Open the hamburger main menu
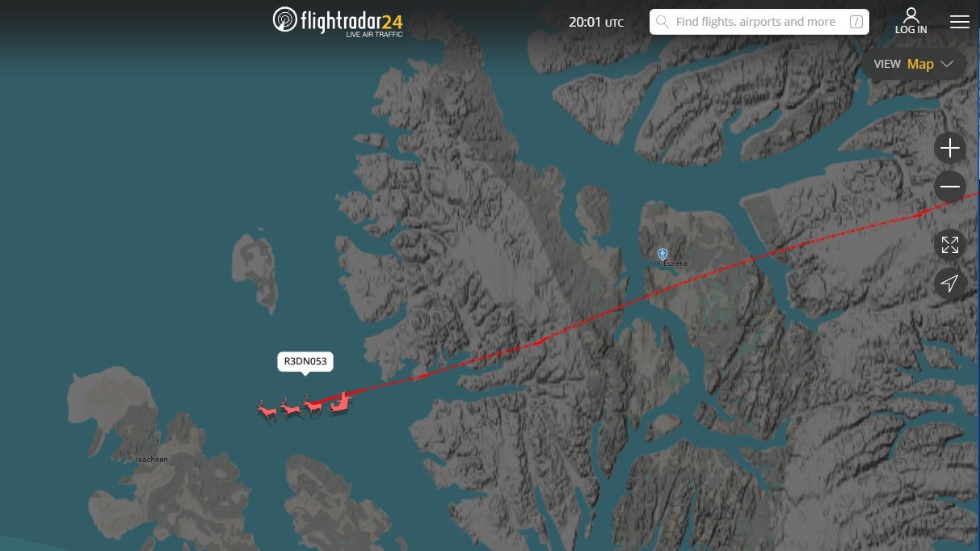Viewport: 980px width, 551px height. pos(960,22)
